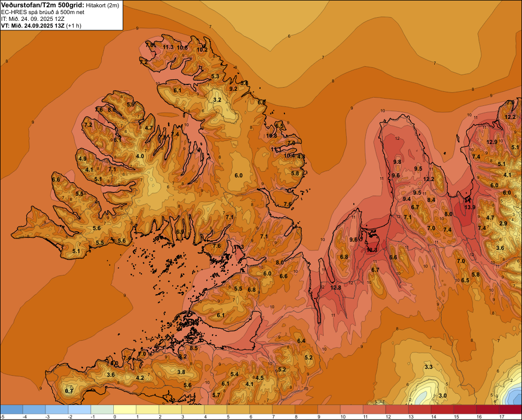Click the 4.9 temperature value
This screenshot has width=522, height=420.
click(82, 159)
